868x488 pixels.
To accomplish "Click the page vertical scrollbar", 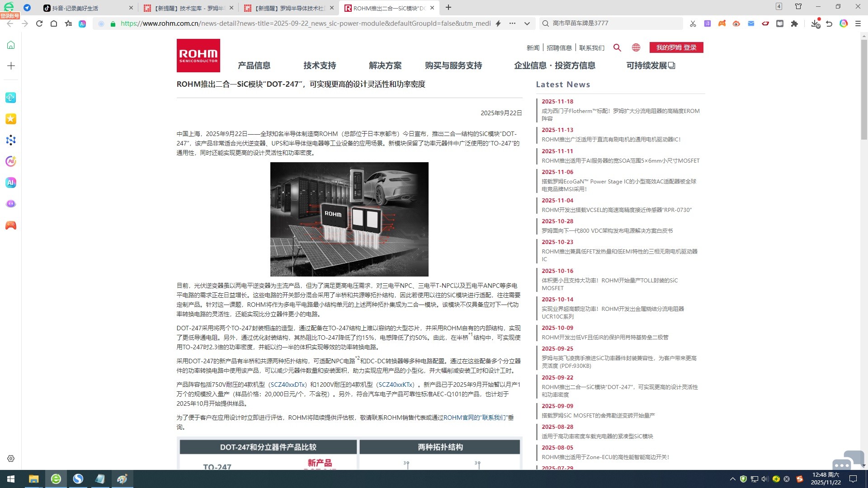I will [x=863, y=90].
